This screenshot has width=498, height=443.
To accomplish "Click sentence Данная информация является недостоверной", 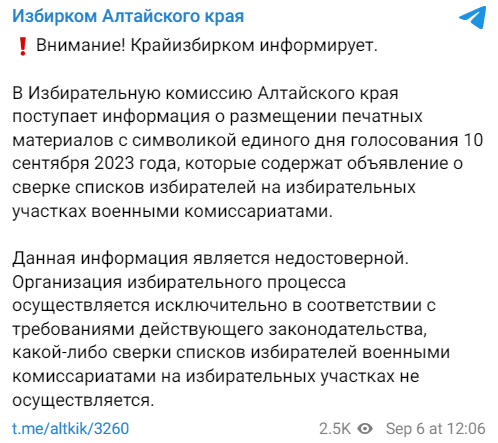I will pyautogui.click(x=210, y=258).
